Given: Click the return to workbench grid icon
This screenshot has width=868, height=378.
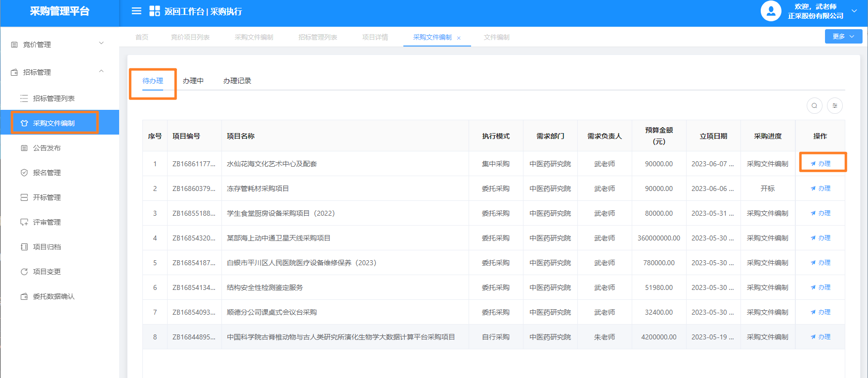Looking at the screenshot, I should (155, 11).
